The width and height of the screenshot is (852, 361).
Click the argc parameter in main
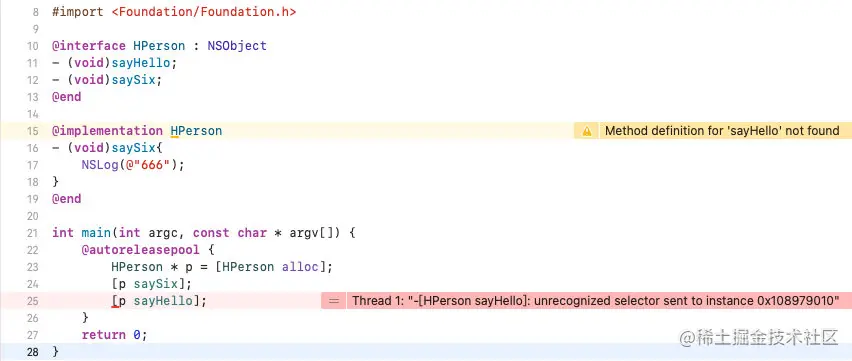163,233
